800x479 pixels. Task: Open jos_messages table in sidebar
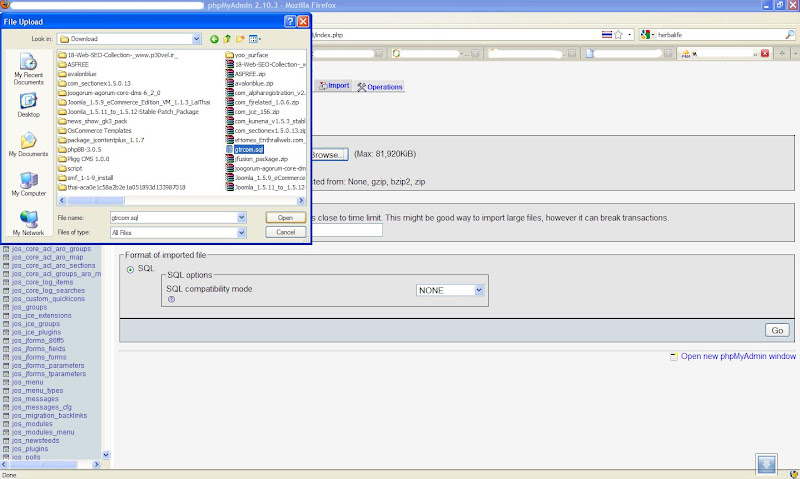[35, 399]
